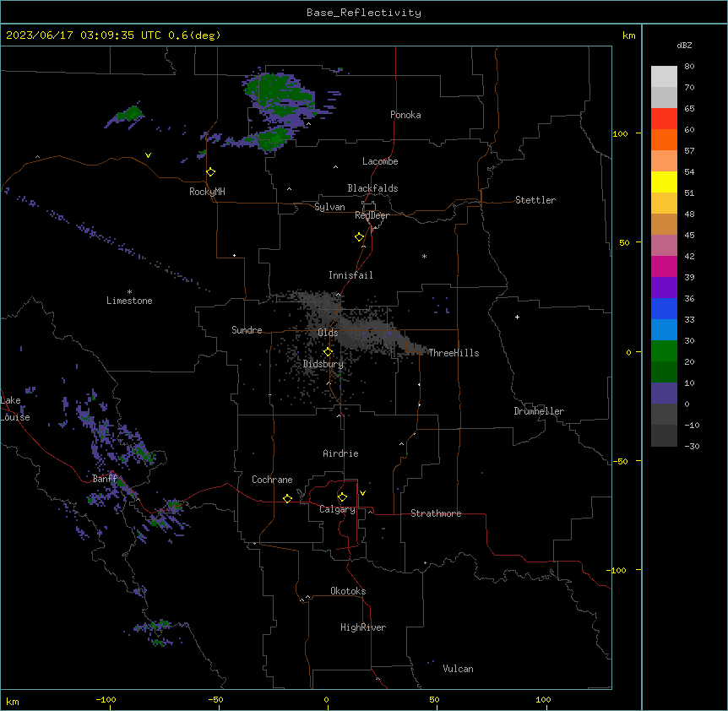Click the Cochrane label
Viewport: 728px width, 711px height.
(x=272, y=480)
